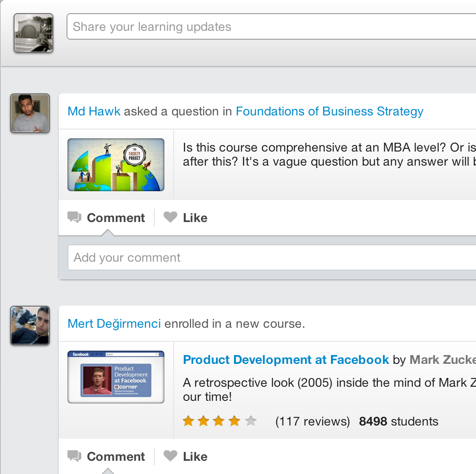
Task: Open your own profile picture at top
Action: click(x=33, y=33)
